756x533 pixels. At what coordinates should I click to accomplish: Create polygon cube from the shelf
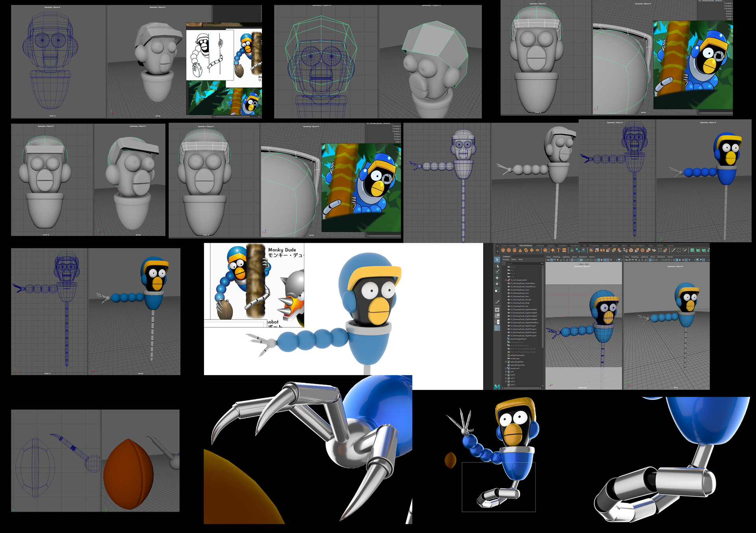pyautogui.click(x=509, y=250)
